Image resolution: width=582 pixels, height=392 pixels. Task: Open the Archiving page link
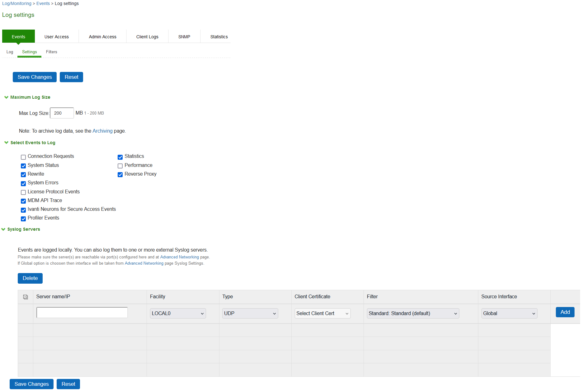pyautogui.click(x=102, y=131)
